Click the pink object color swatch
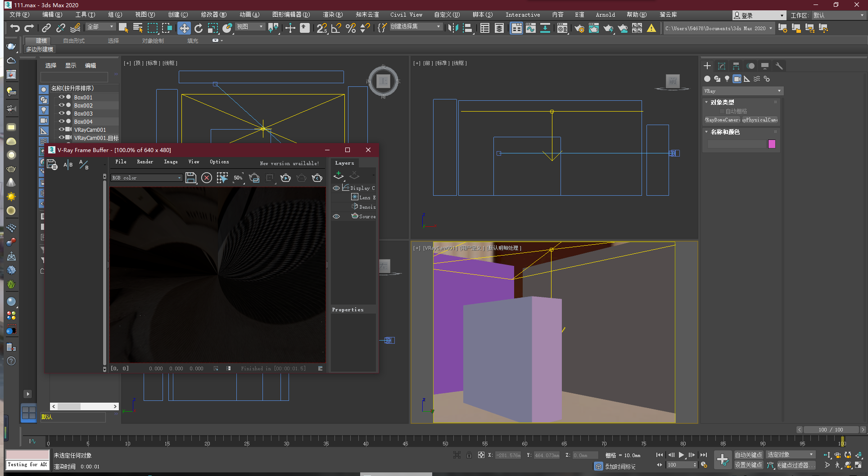 click(772, 144)
